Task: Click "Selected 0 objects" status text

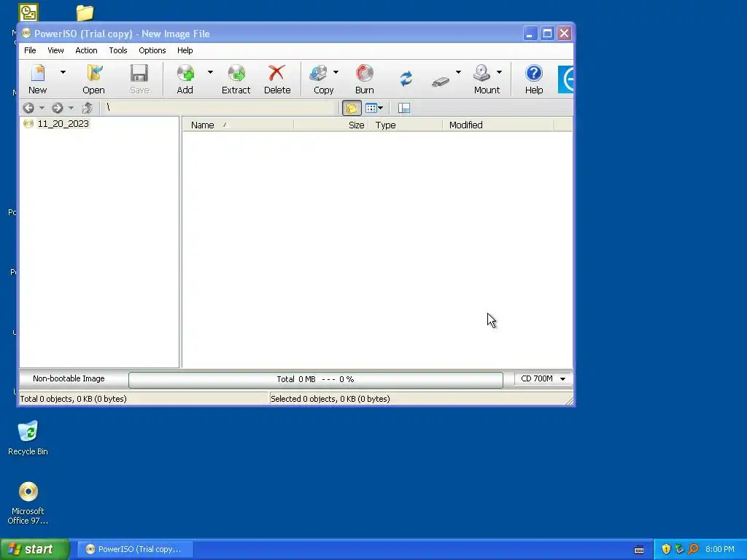Action: pos(330,399)
